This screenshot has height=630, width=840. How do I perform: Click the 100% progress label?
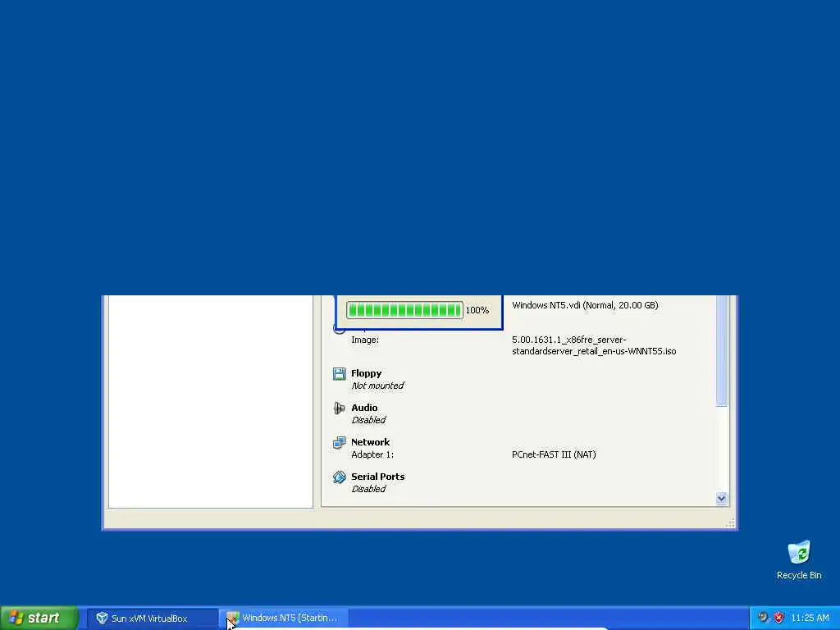(x=477, y=310)
